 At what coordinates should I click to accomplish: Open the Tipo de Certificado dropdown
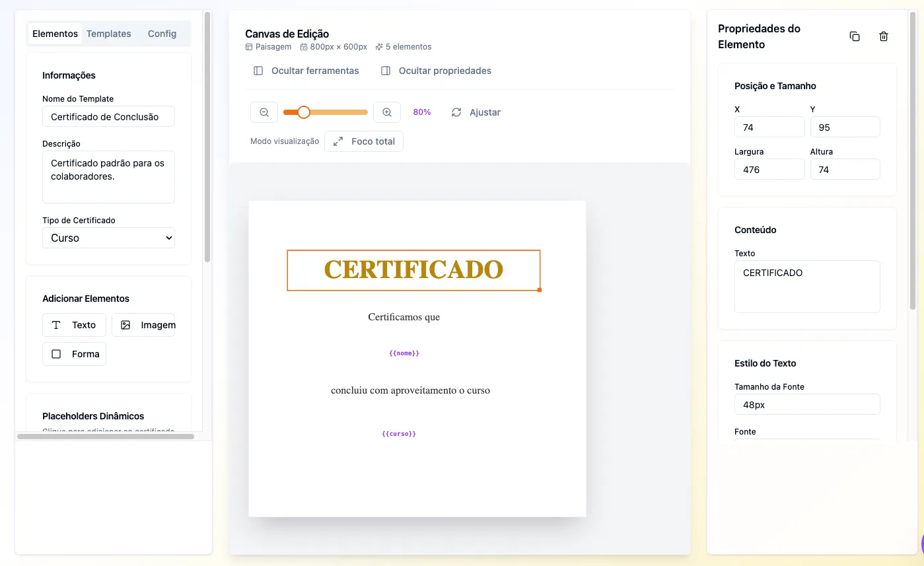point(108,237)
